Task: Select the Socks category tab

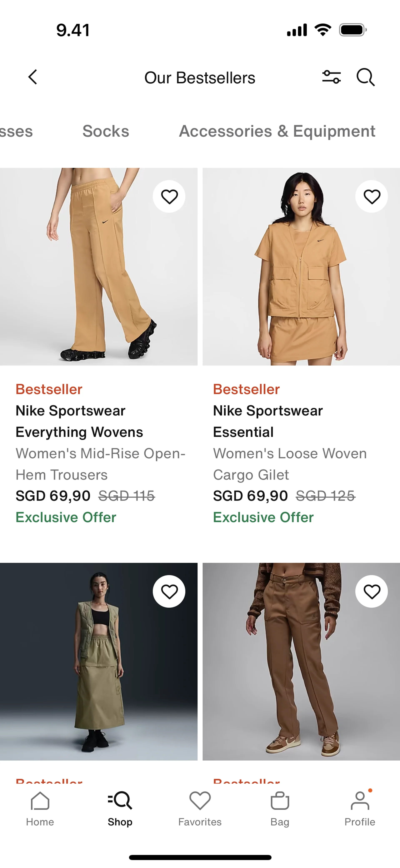Action: click(106, 131)
